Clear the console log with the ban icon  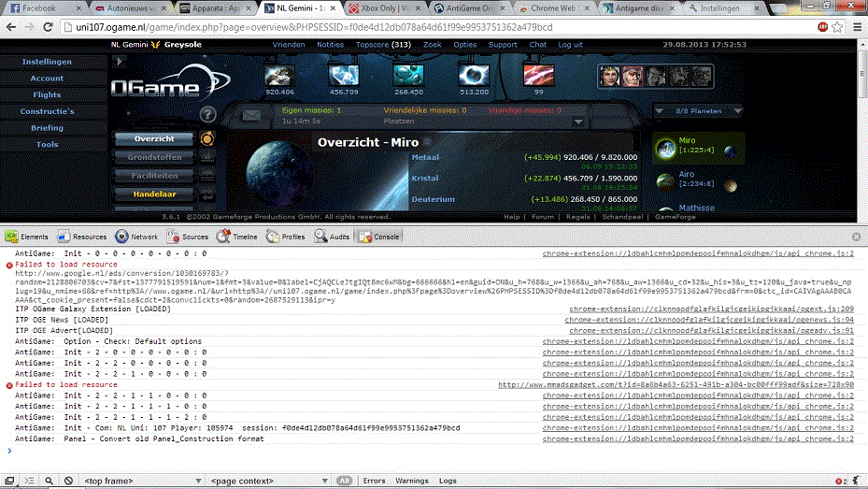click(x=68, y=481)
